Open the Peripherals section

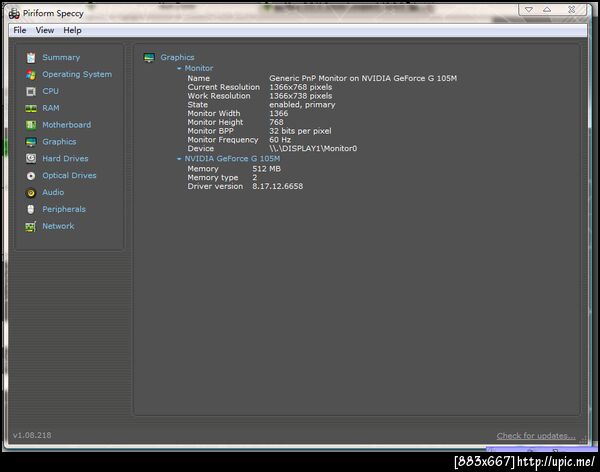pyautogui.click(x=64, y=209)
